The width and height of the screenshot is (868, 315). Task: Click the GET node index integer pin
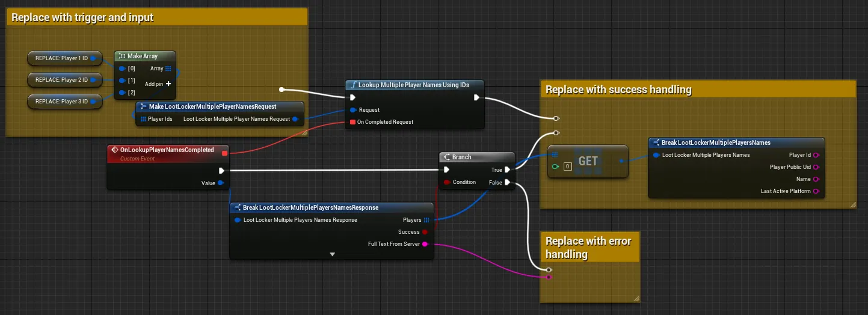(555, 167)
